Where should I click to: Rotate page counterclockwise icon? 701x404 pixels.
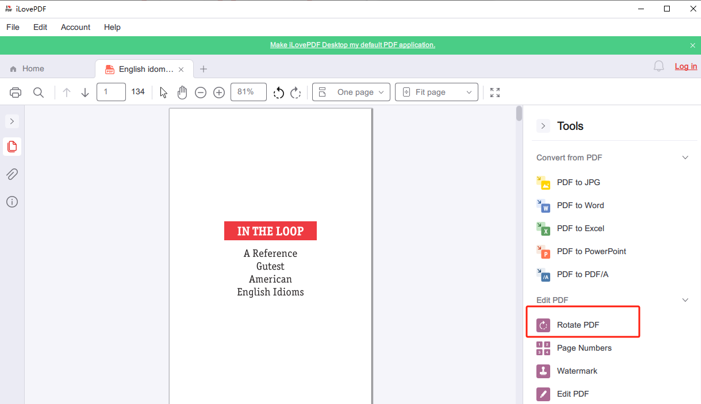tap(279, 93)
